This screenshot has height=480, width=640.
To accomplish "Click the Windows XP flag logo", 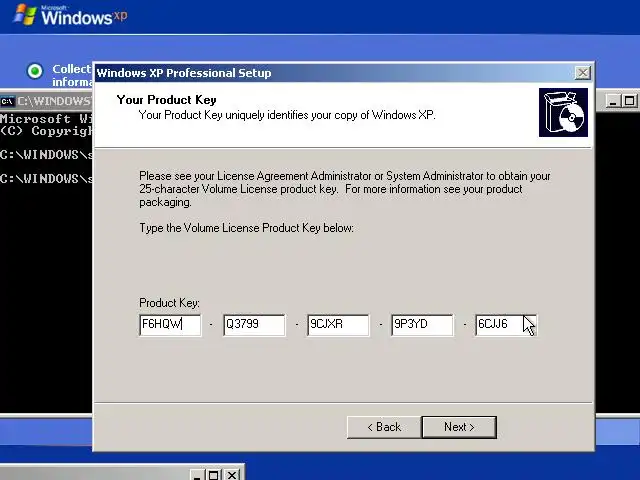I will [x=25, y=15].
